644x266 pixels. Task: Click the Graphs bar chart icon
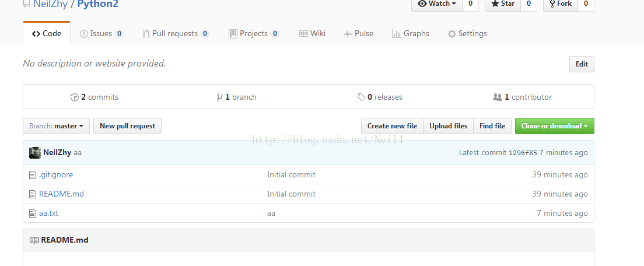coord(396,34)
